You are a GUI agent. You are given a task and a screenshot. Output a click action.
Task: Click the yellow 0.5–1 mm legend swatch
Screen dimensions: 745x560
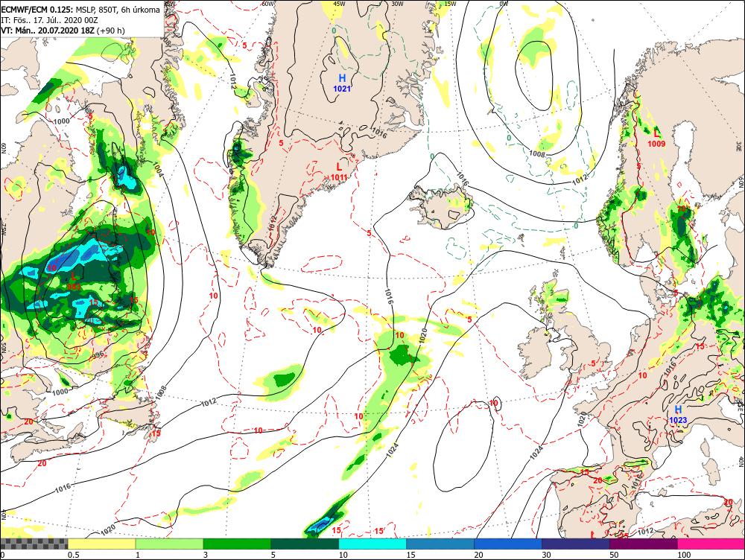[x=101, y=544]
